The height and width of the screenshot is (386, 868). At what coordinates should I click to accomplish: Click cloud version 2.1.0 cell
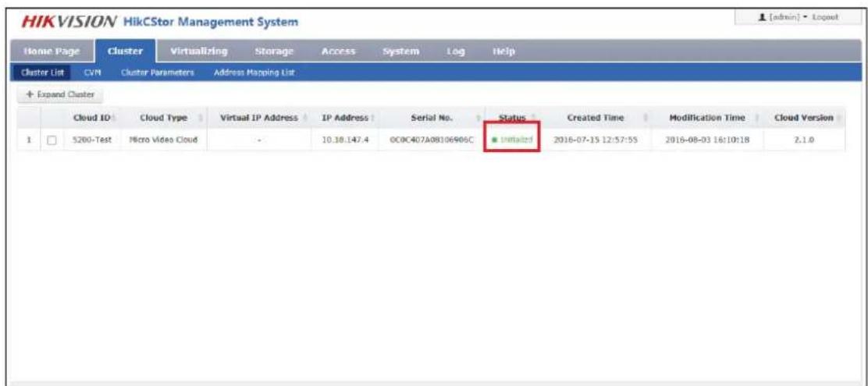click(804, 140)
